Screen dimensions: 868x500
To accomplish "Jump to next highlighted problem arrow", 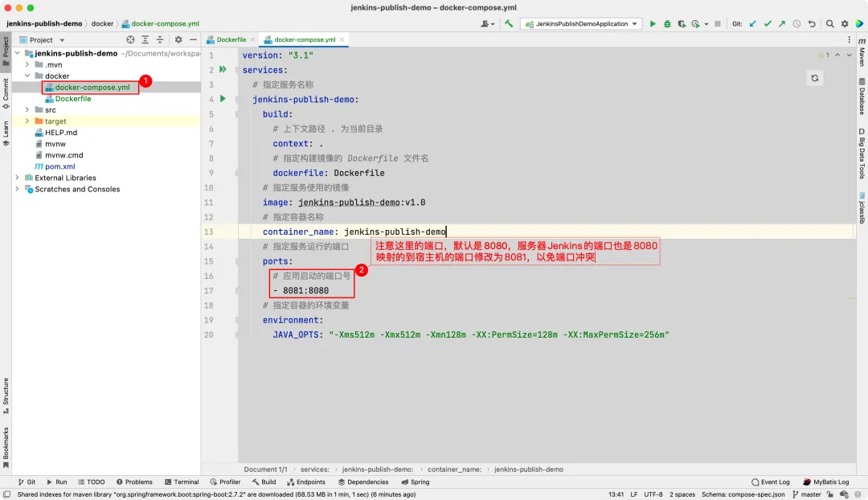I will click(850, 55).
